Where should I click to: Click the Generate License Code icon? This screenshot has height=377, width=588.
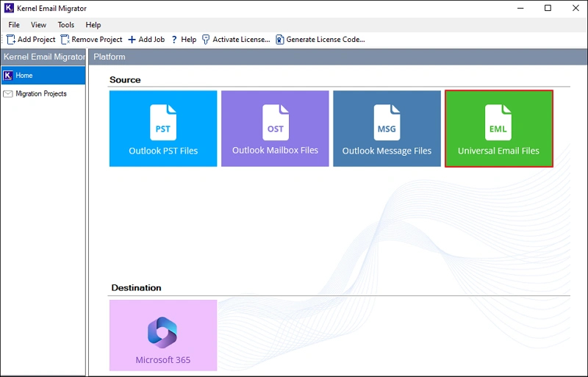point(280,40)
